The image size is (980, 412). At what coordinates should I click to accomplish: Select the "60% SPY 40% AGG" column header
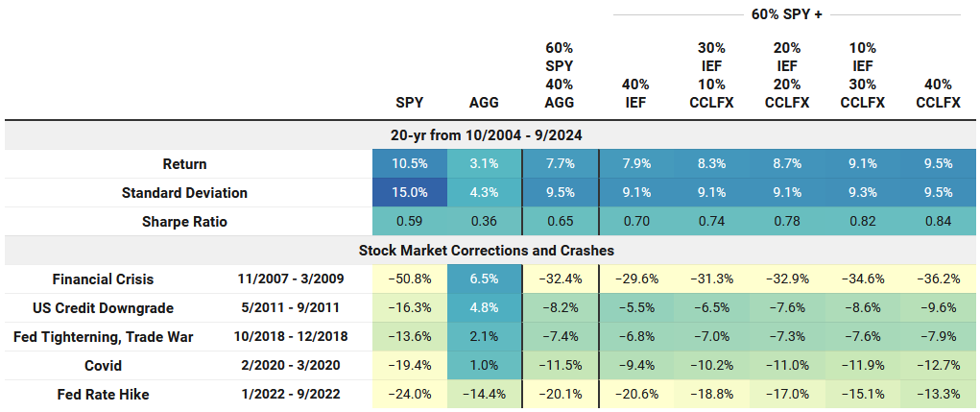(561, 75)
